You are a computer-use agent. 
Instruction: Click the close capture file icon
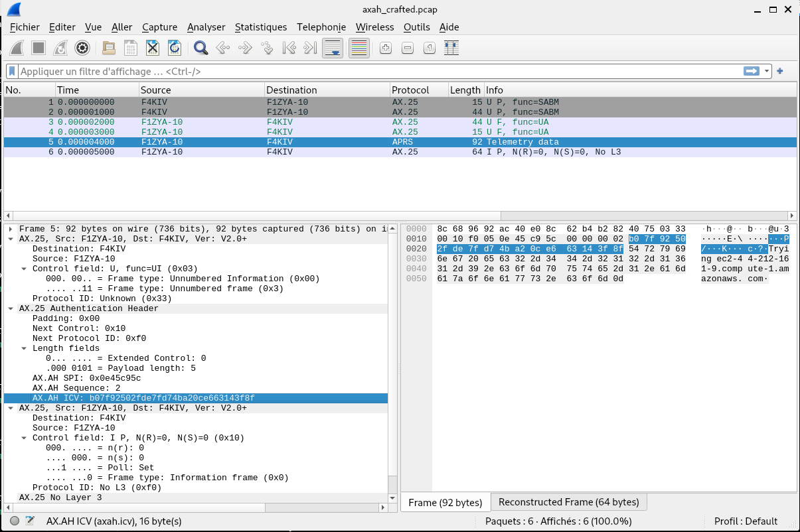point(153,48)
